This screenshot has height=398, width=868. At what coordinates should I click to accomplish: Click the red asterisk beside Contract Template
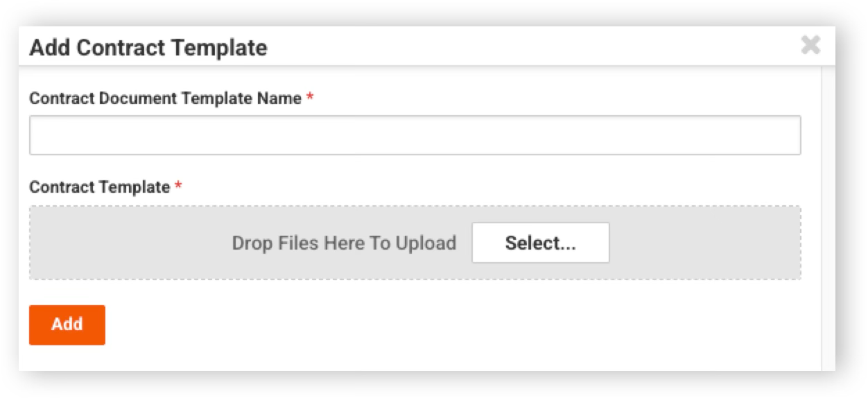coord(178,187)
